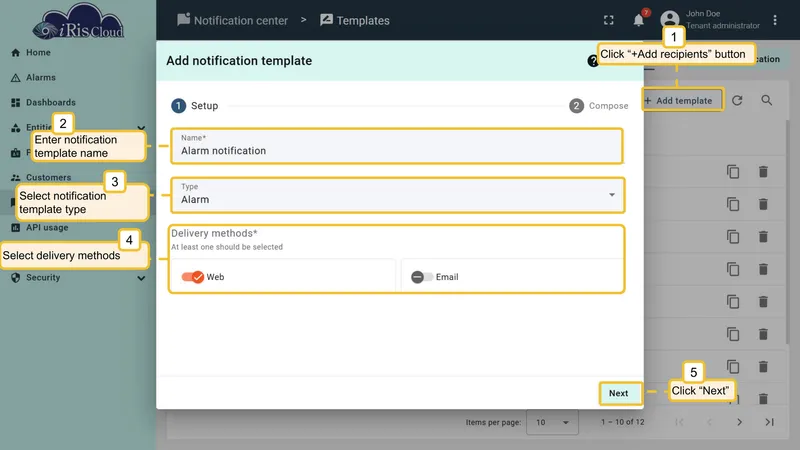Copy the fourth template row
The image size is (800, 450).
pos(733,269)
